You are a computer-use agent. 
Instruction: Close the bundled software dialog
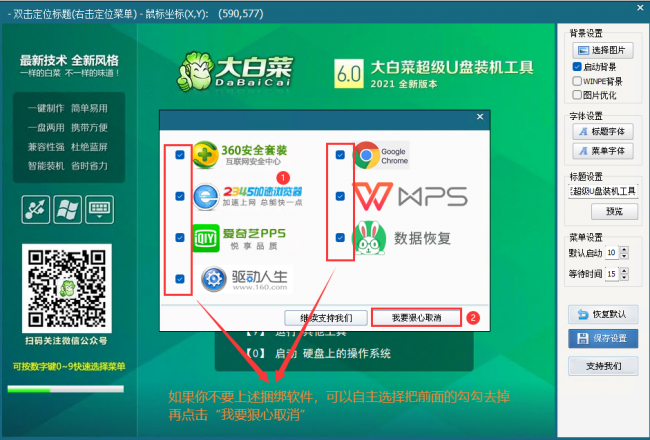(480, 117)
